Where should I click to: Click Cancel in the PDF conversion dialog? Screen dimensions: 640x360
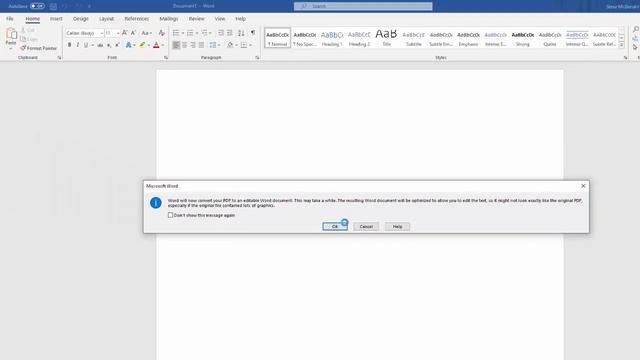tap(366, 227)
